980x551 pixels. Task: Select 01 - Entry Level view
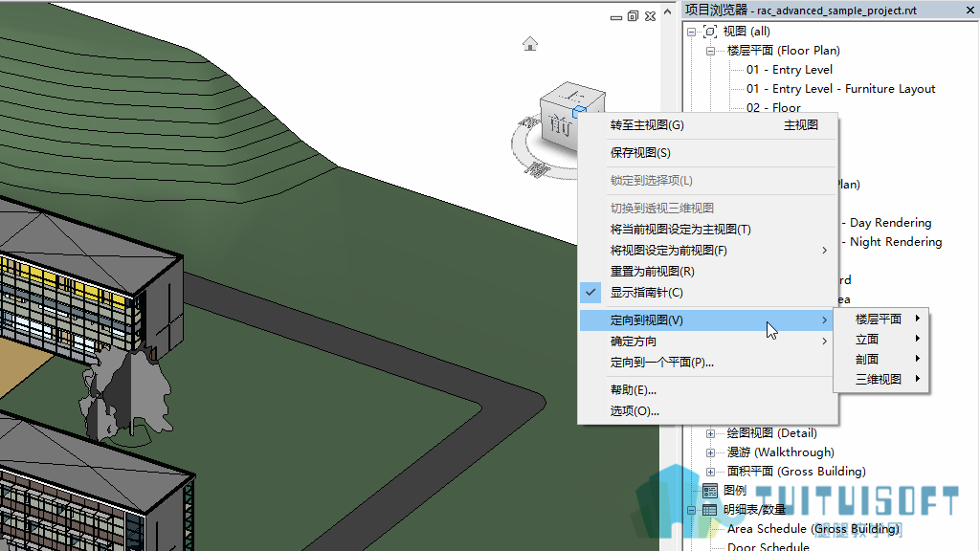790,70
